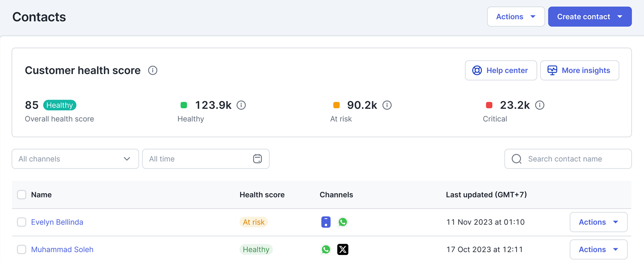The width and height of the screenshot is (644, 262).
Task: Click the info icon beside Customer health score
Action: click(153, 70)
